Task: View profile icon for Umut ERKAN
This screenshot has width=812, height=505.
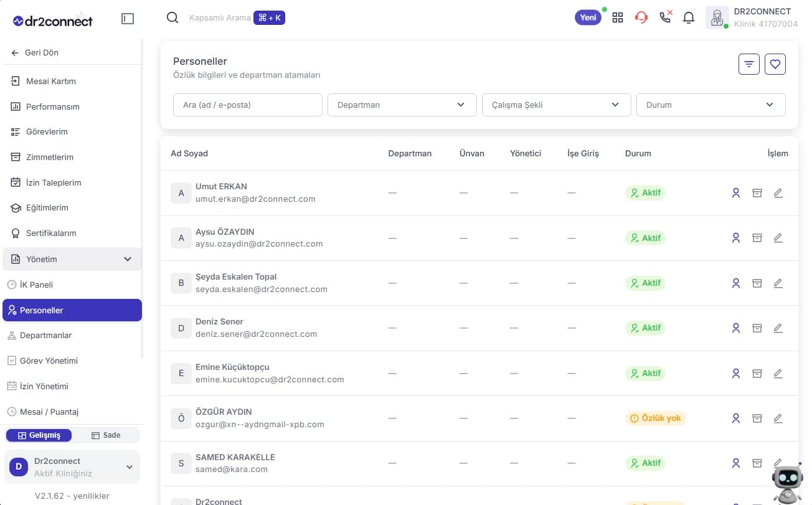Action: point(736,193)
